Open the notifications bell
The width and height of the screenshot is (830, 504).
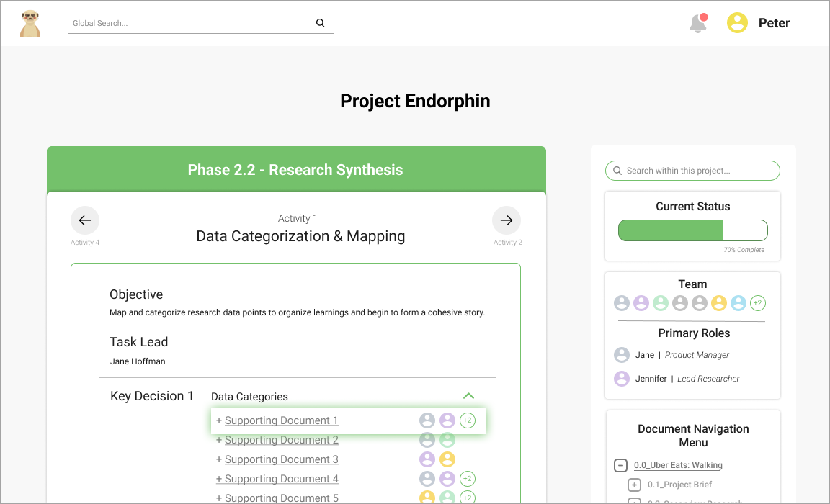697,24
